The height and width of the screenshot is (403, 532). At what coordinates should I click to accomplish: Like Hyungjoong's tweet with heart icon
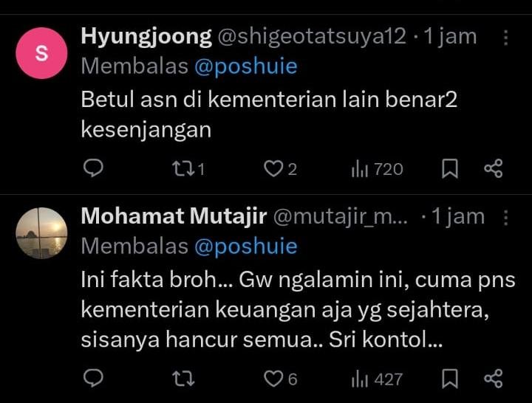tap(274, 169)
